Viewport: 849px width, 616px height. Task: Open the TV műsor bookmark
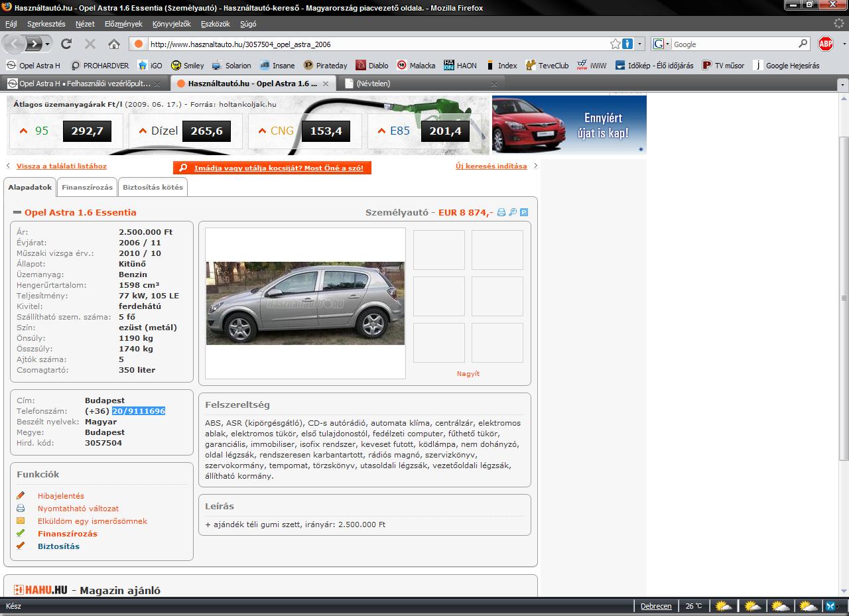tap(724, 66)
